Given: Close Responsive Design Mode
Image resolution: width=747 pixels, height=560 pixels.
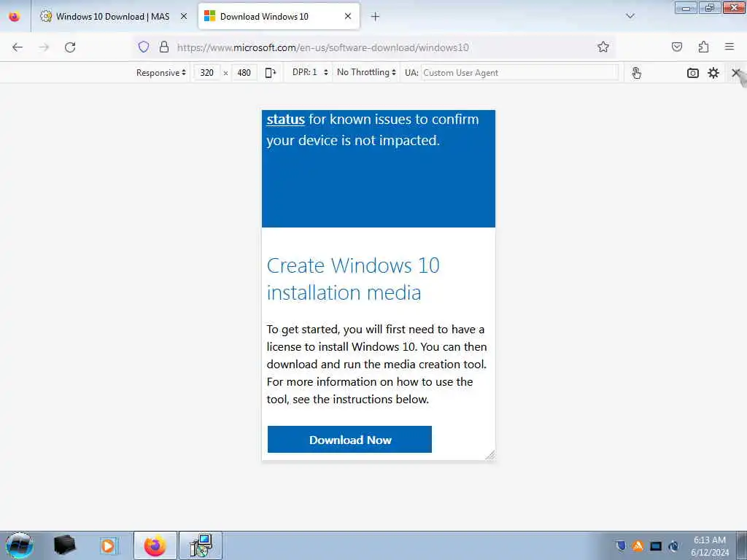Looking at the screenshot, I should (x=735, y=73).
